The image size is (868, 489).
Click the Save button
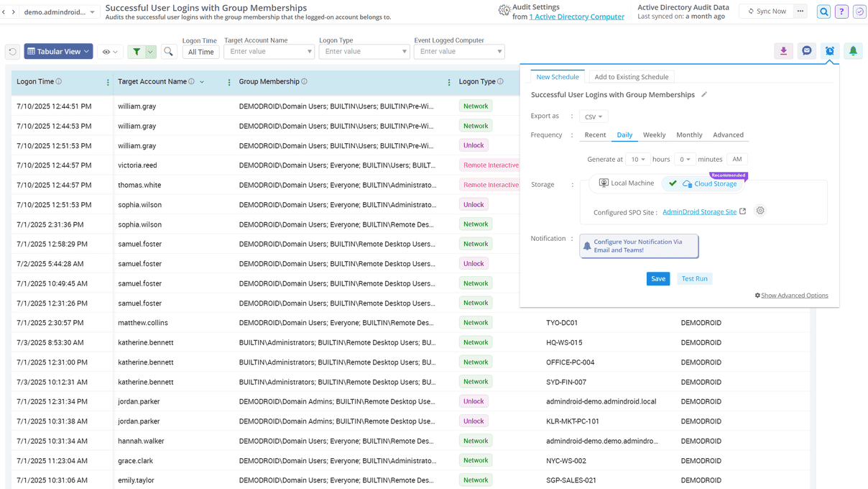pos(658,279)
